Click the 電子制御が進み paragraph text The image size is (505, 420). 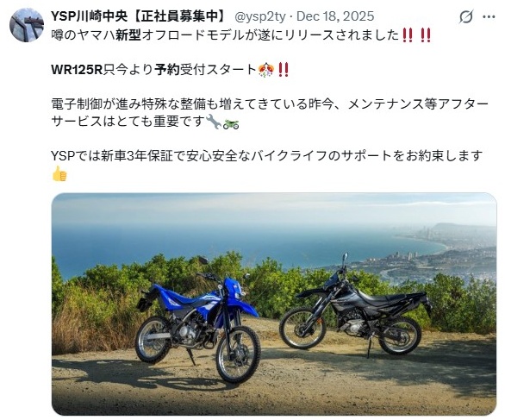pos(270,113)
